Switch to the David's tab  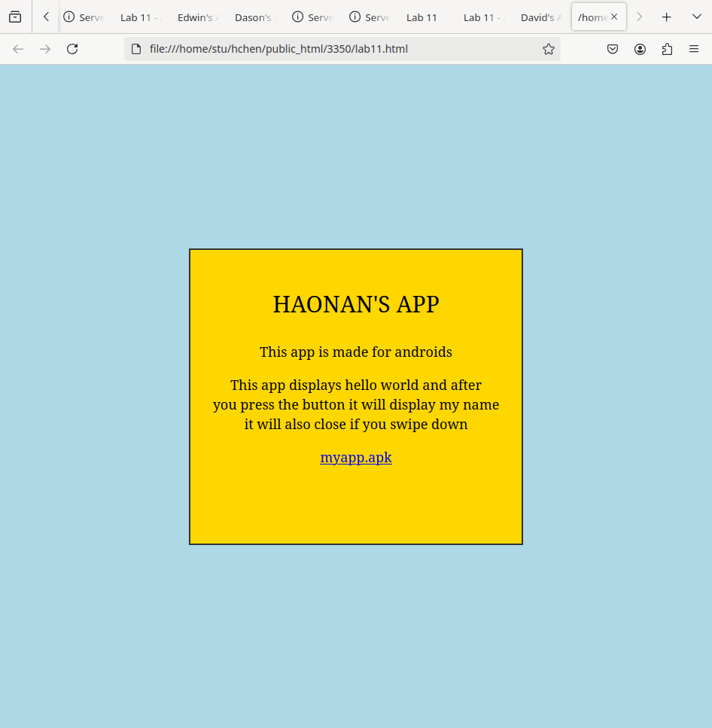540,17
